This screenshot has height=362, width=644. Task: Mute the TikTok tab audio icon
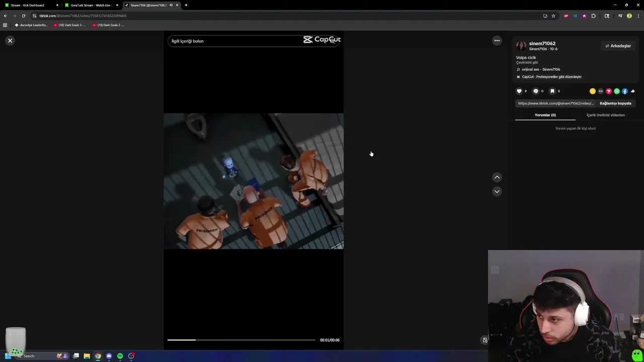(x=171, y=5)
